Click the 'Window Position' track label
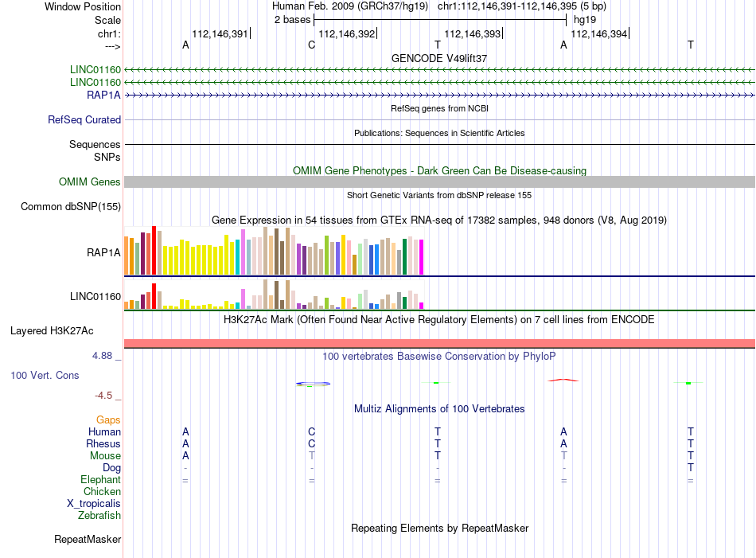 click(83, 6)
